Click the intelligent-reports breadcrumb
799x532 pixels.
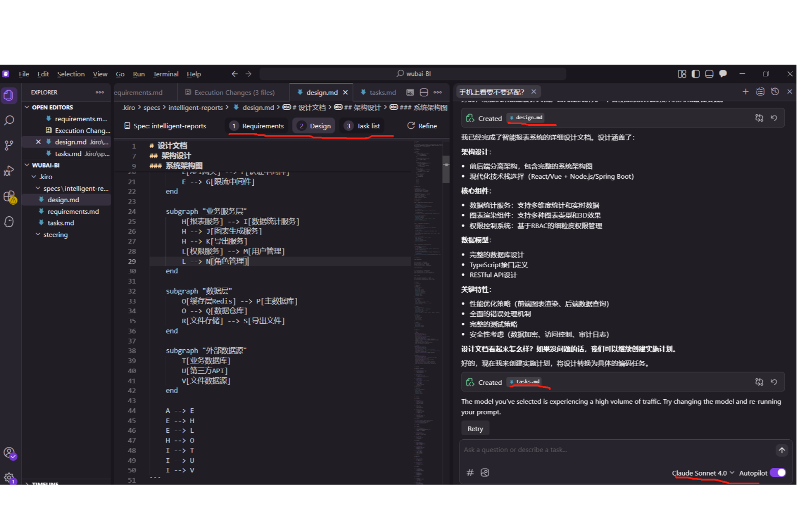click(196, 107)
